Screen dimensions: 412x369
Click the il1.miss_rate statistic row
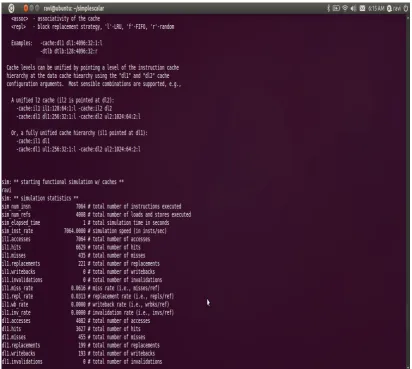pyautogui.click(x=81, y=288)
